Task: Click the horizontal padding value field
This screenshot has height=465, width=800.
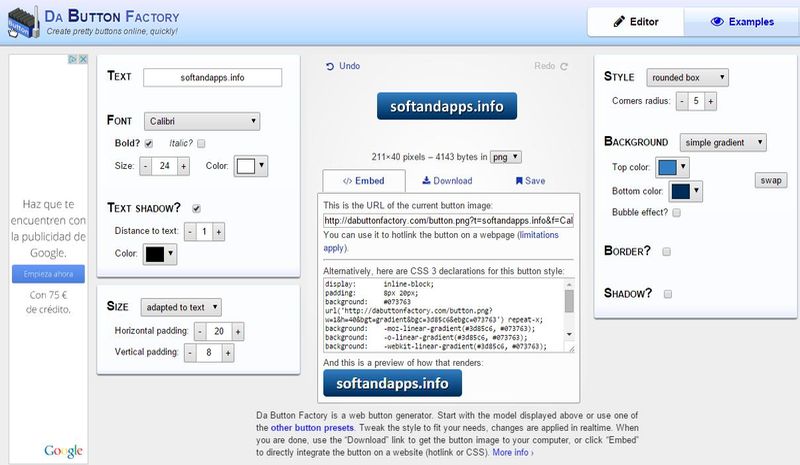Action: 219,332
